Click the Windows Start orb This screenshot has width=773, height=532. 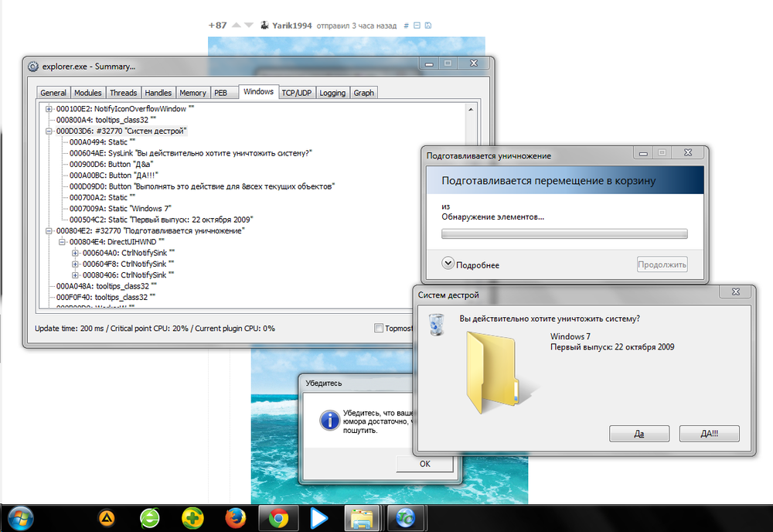19,516
